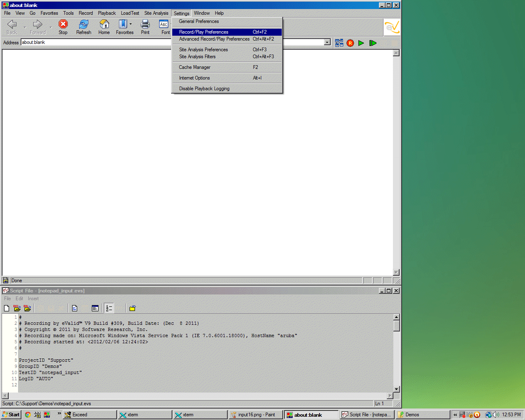Open the Playback menu
The width and height of the screenshot is (525, 420).
[107, 13]
